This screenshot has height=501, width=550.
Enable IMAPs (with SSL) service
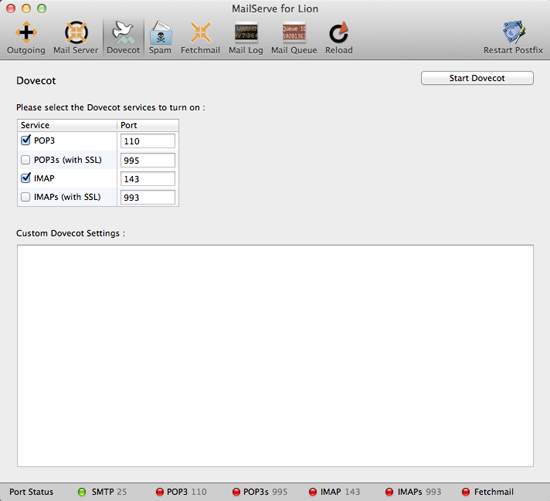pyautogui.click(x=26, y=197)
